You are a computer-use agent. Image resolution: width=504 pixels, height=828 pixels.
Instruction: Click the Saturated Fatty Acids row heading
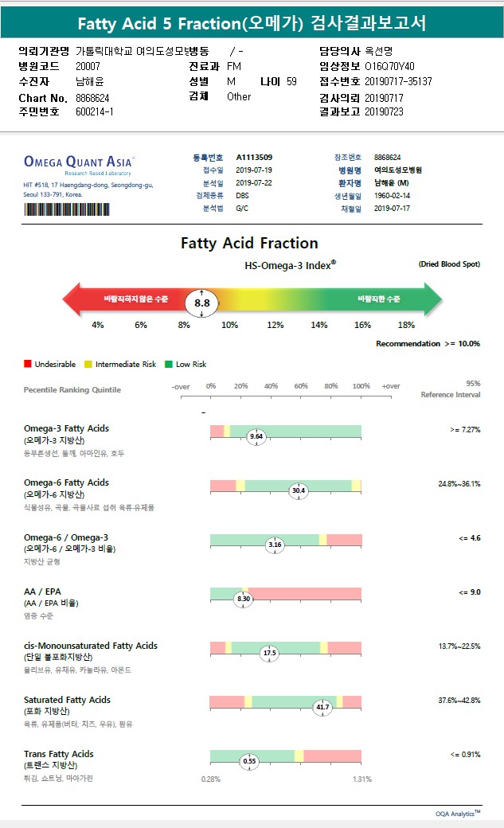coord(67,700)
